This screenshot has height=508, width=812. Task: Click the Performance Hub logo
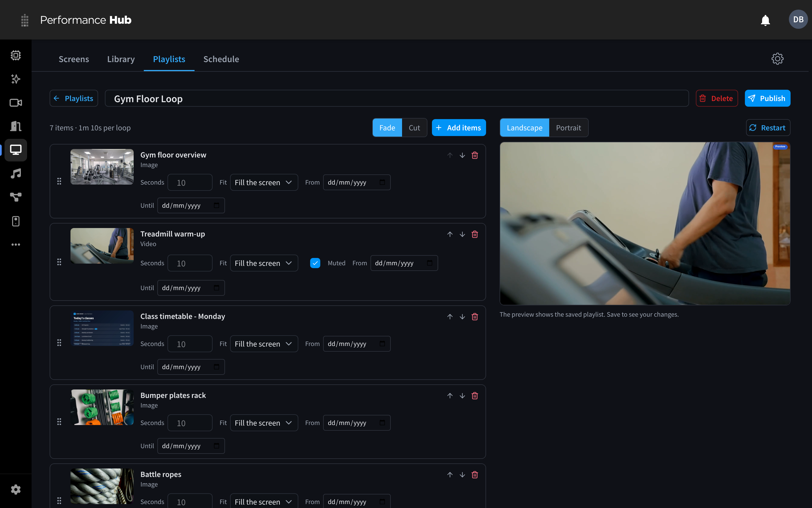85,20
